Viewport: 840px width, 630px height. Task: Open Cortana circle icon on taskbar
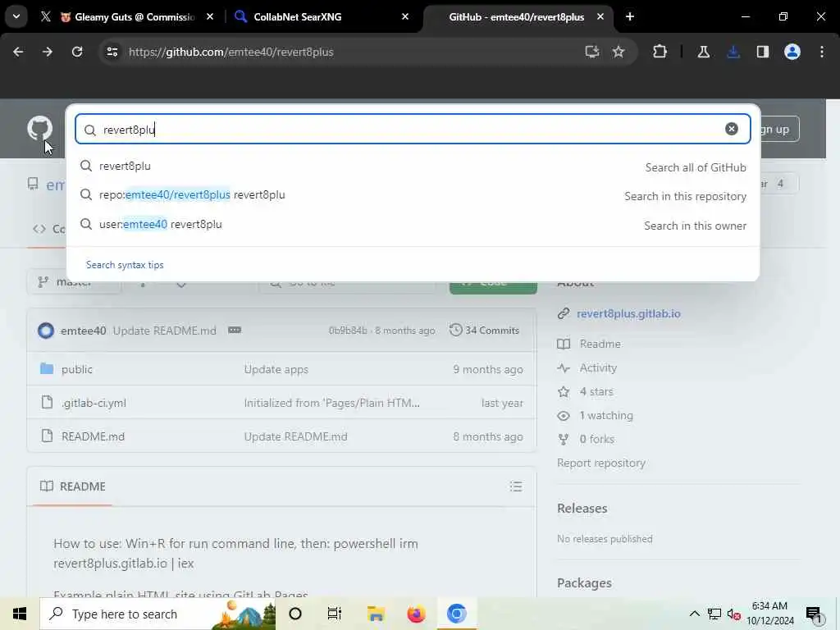295,614
